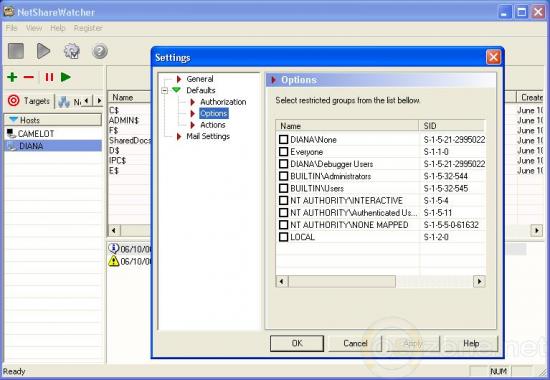Select Actions in the settings tree

coord(213,125)
